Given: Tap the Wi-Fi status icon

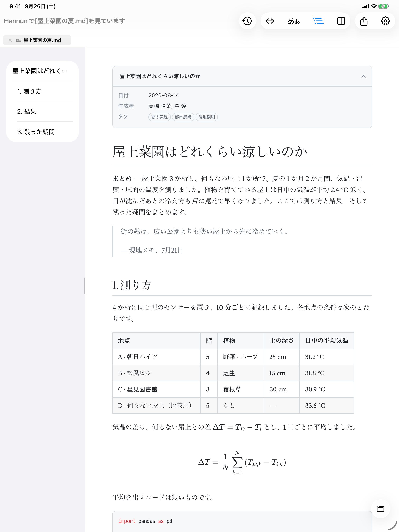Looking at the screenshot, I should pos(373,6).
